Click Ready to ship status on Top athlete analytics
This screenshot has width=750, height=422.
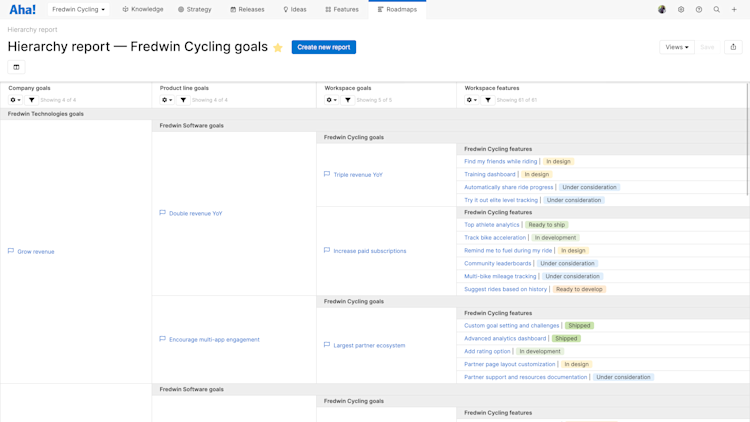(x=547, y=225)
